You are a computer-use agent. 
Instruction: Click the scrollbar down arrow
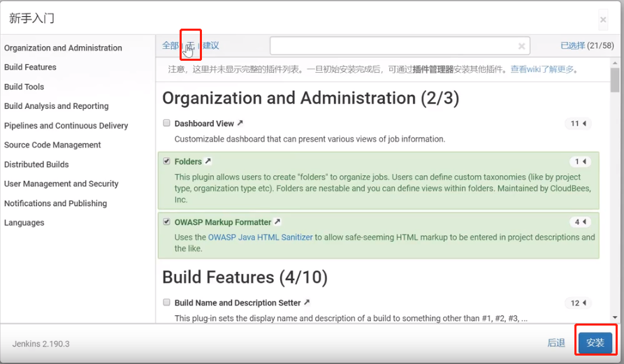[615, 317]
